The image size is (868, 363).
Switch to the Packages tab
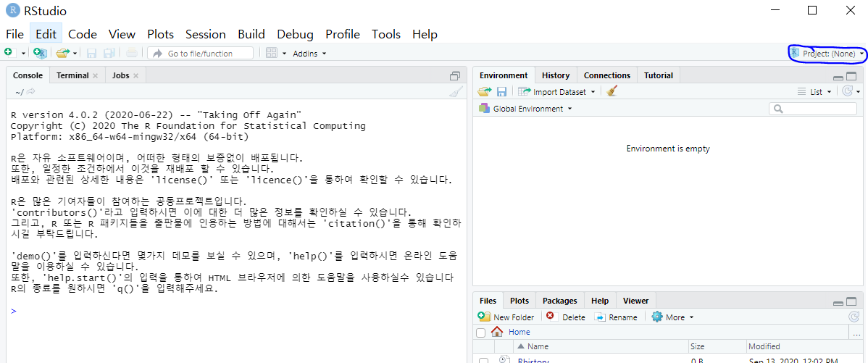point(559,301)
